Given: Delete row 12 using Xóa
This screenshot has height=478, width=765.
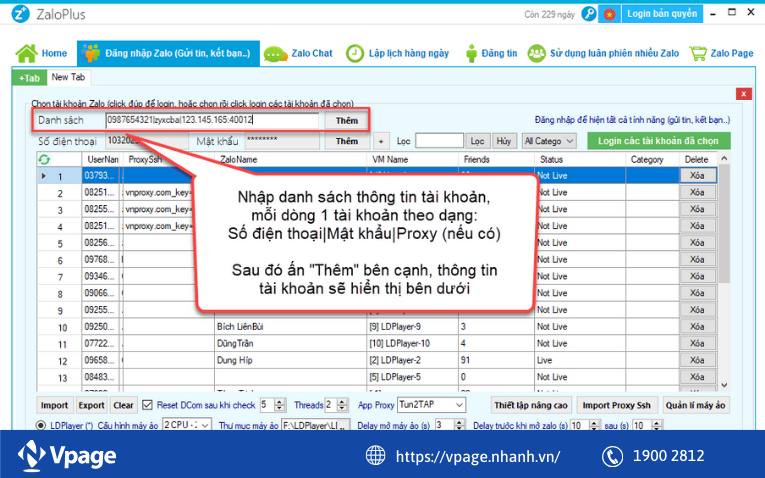Looking at the screenshot, I should [697, 360].
